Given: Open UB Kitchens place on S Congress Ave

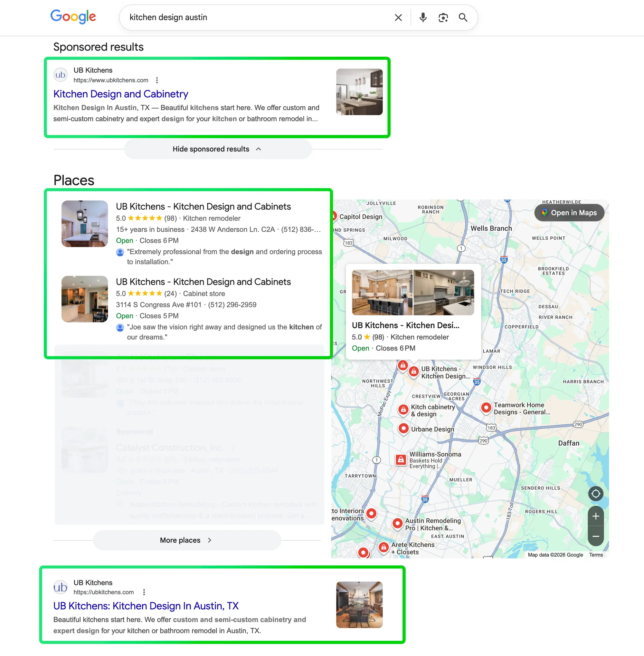Looking at the screenshot, I should pos(203,282).
